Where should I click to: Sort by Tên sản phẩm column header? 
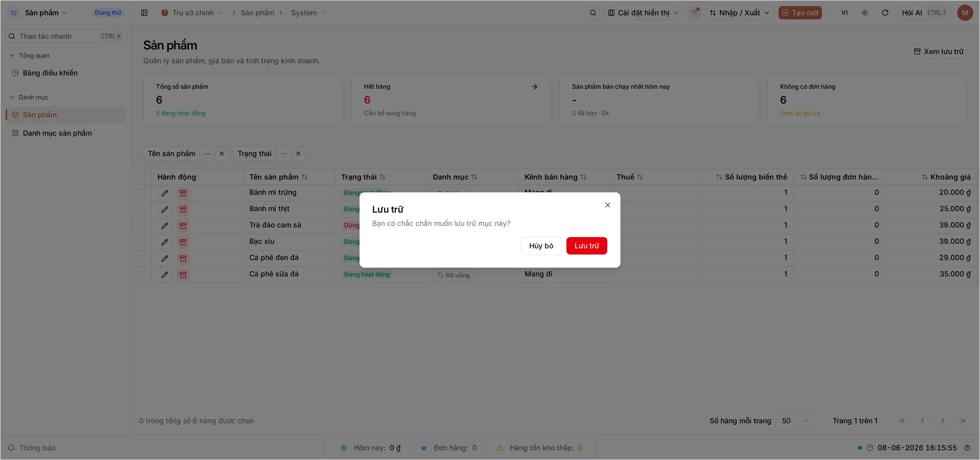click(278, 177)
